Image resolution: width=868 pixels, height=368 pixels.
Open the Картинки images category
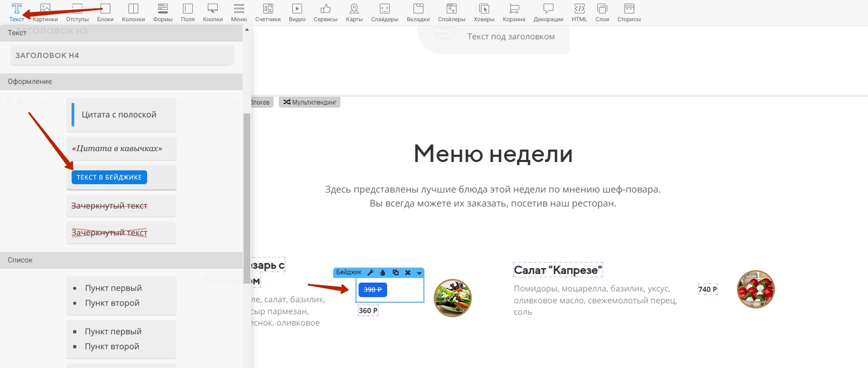click(x=45, y=13)
